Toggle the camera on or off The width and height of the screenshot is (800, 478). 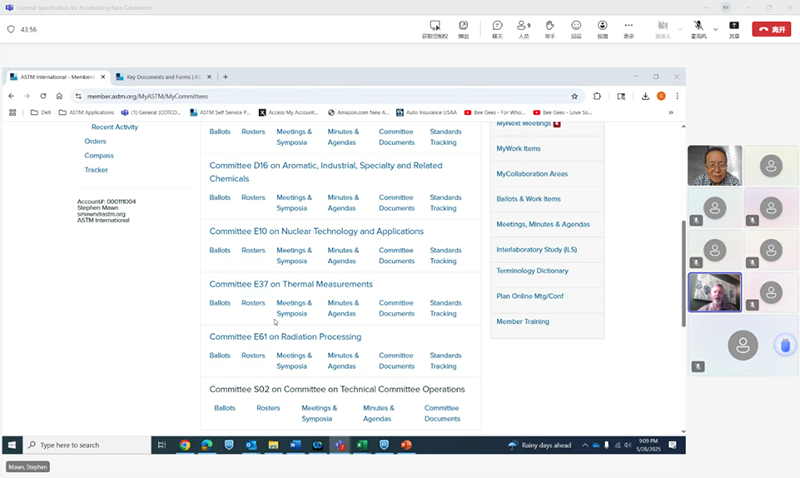pos(662,28)
